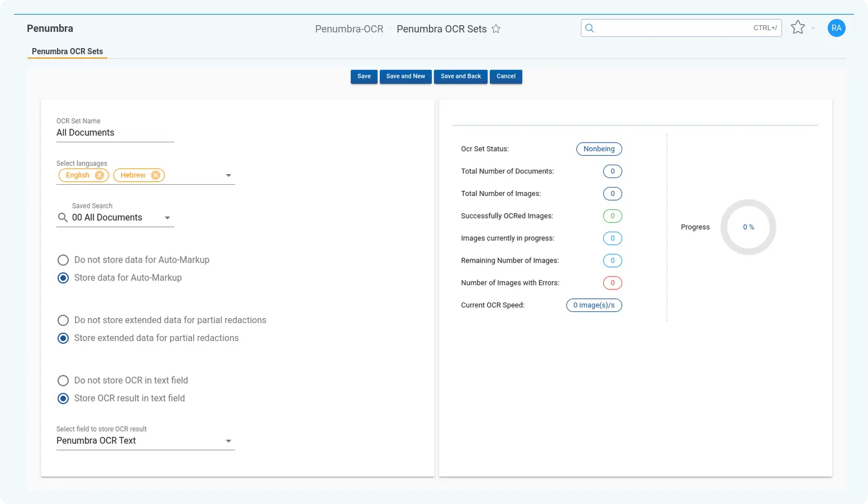Select Do not store extended data option
868x504 pixels.
click(63, 320)
